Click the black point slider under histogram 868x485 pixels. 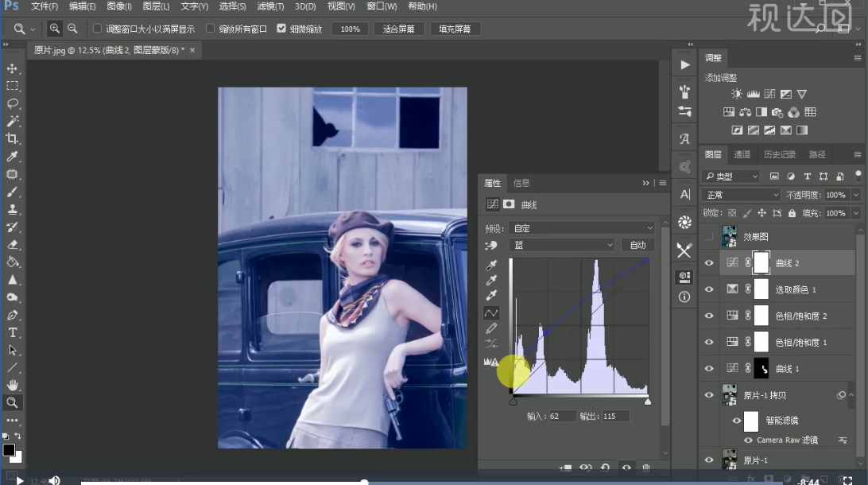pos(513,401)
